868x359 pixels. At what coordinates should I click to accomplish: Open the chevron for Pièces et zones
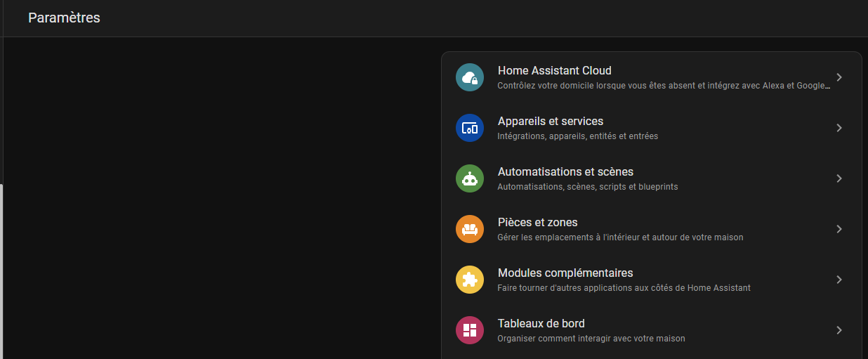[839, 229]
